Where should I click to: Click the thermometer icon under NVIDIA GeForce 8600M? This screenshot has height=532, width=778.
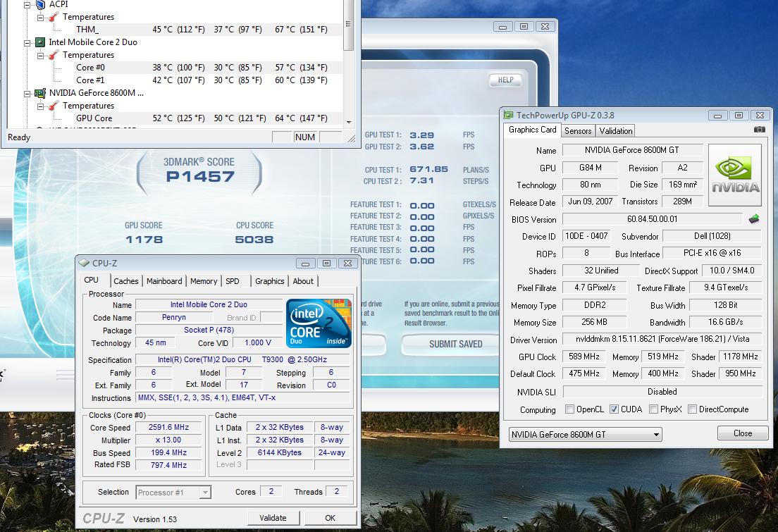coord(54,106)
